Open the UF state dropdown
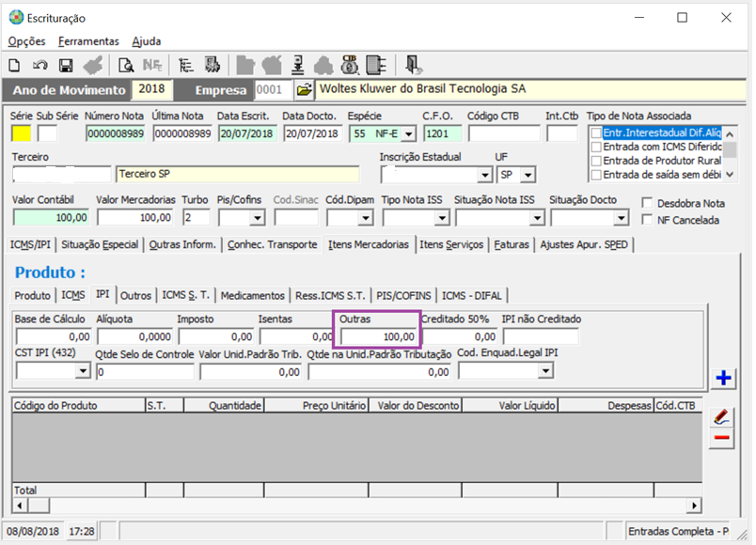 point(528,176)
